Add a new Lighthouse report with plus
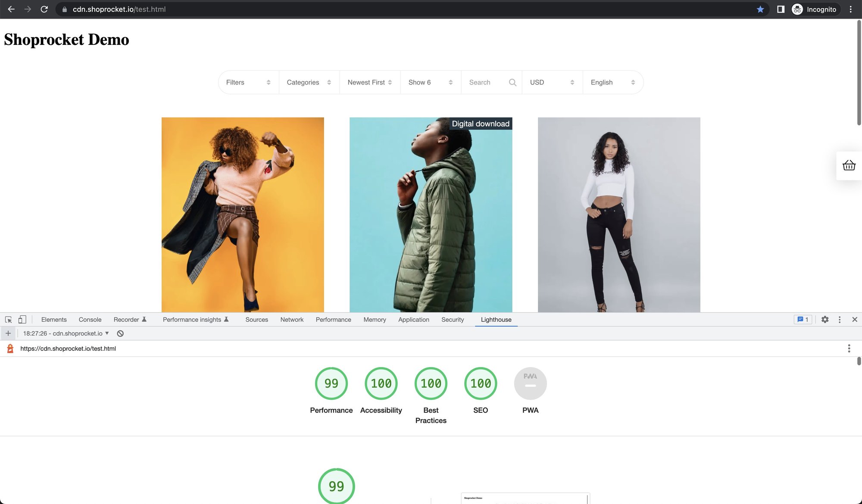Image resolution: width=862 pixels, height=504 pixels. pos(8,333)
